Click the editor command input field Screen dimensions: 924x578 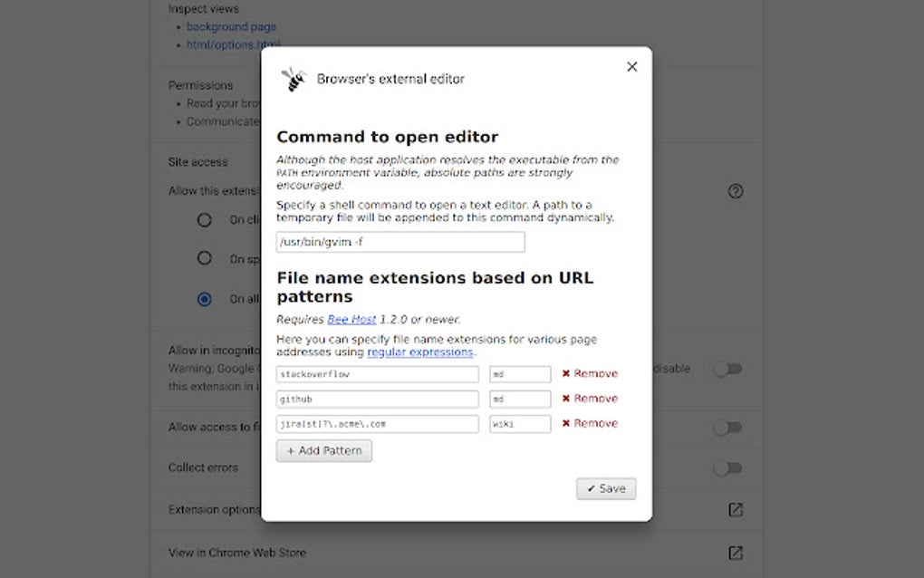point(400,242)
